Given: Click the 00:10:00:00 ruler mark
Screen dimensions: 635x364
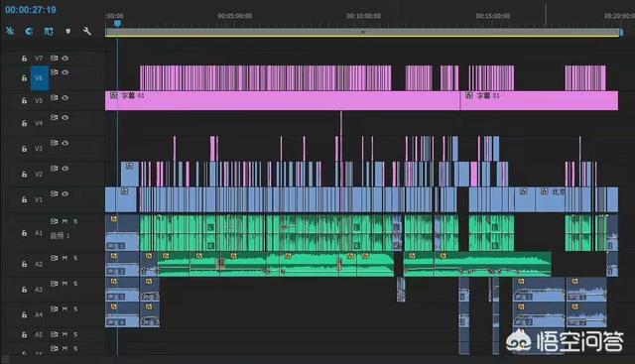Looking at the screenshot, I should (363, 16).
